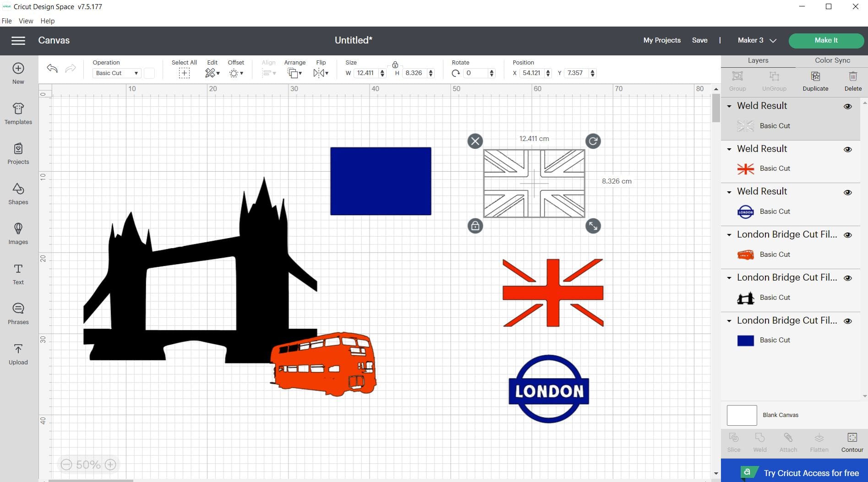Add Text to the canvas

18,274
